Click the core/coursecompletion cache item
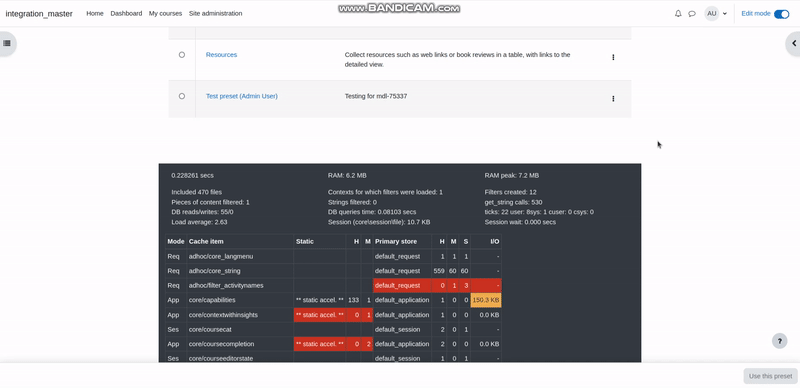The width and height of the screenshot is (800, 388). pos(221,344)
